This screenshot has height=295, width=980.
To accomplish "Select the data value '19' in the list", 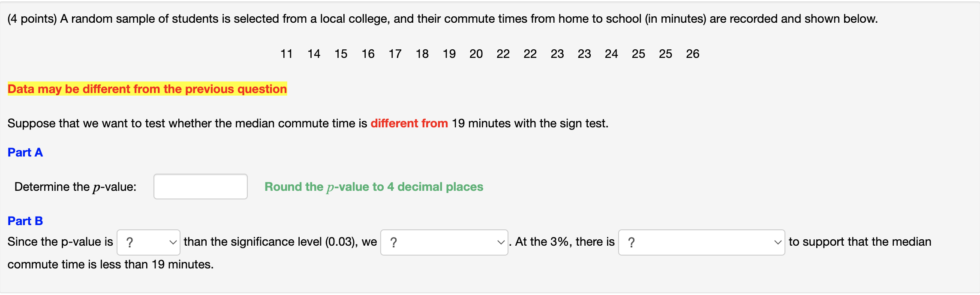I will pos(448,54).
